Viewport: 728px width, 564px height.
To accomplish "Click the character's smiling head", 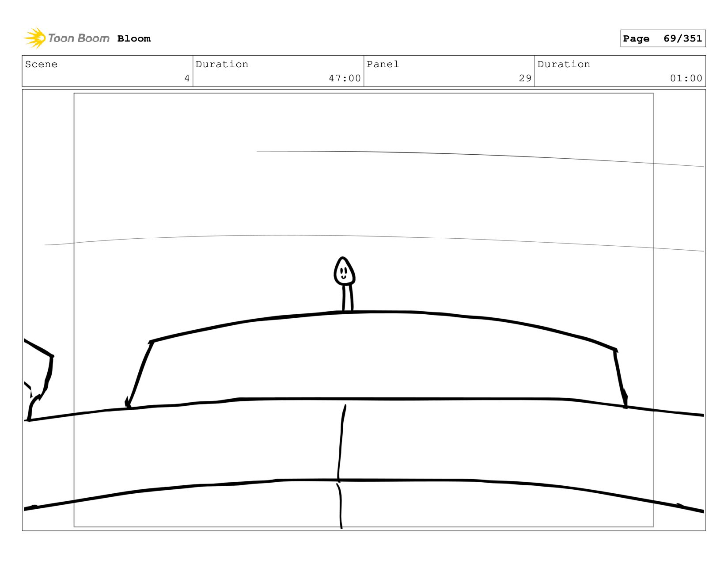I will pos(344,271).
